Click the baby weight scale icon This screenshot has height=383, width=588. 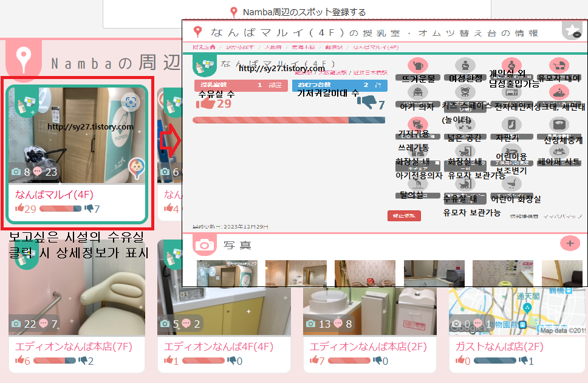(x=559, y=125)
